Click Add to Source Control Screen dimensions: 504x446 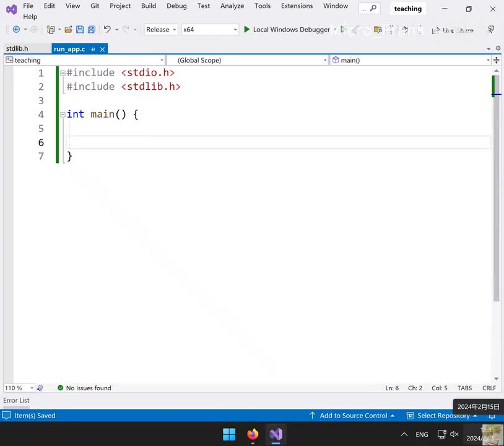coord(352,416)
